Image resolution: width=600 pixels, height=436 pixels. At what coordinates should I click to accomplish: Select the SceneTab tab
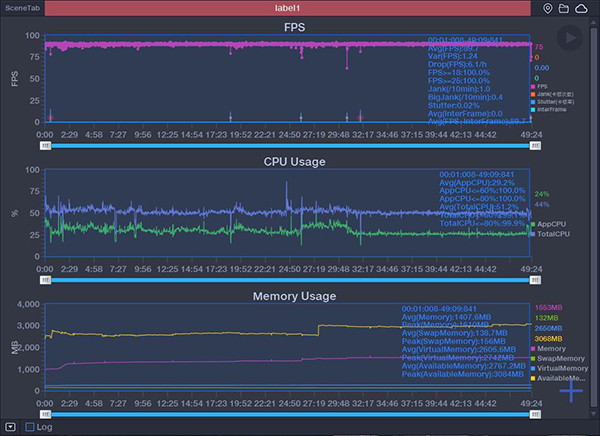coord(22,8)
